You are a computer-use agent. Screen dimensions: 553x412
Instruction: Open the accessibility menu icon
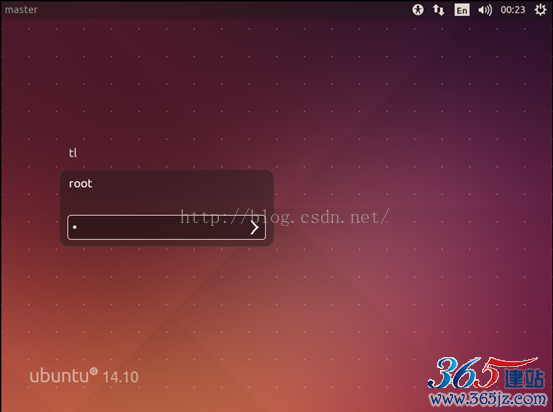pyautogui.click(x=418, y=10)
